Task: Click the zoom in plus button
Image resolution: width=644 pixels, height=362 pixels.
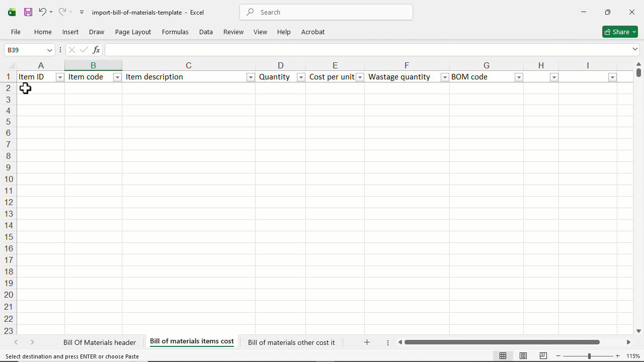Action: click(618, 356)
